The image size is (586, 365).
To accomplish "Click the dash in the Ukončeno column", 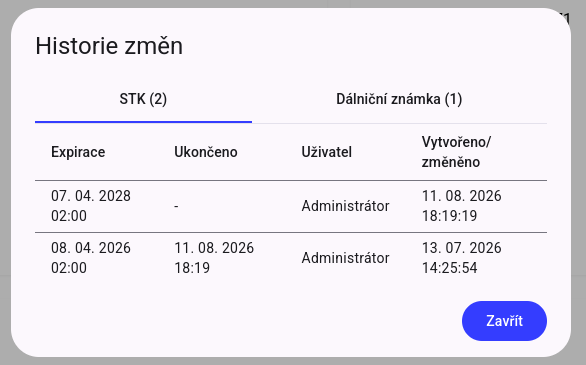I will point(176,206).
